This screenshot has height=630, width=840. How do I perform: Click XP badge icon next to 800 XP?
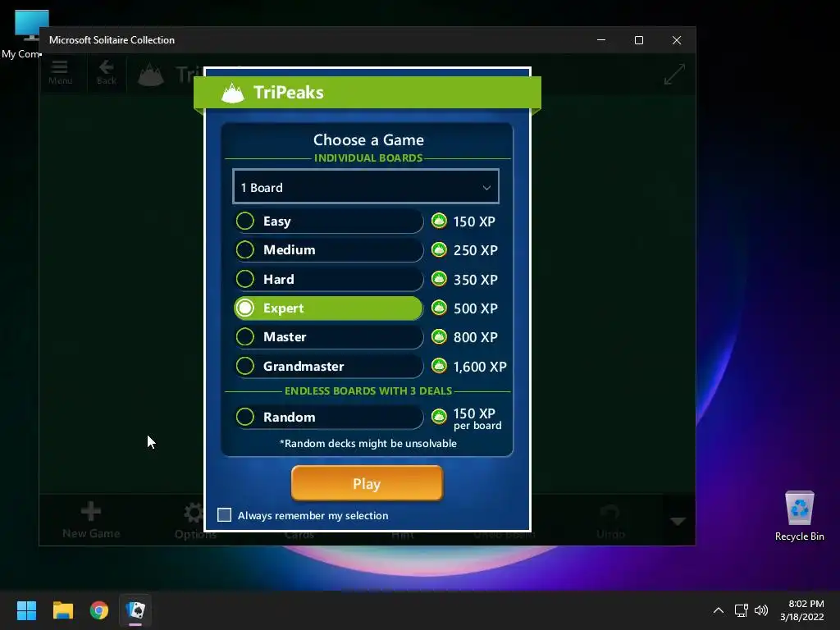(440, 336)
